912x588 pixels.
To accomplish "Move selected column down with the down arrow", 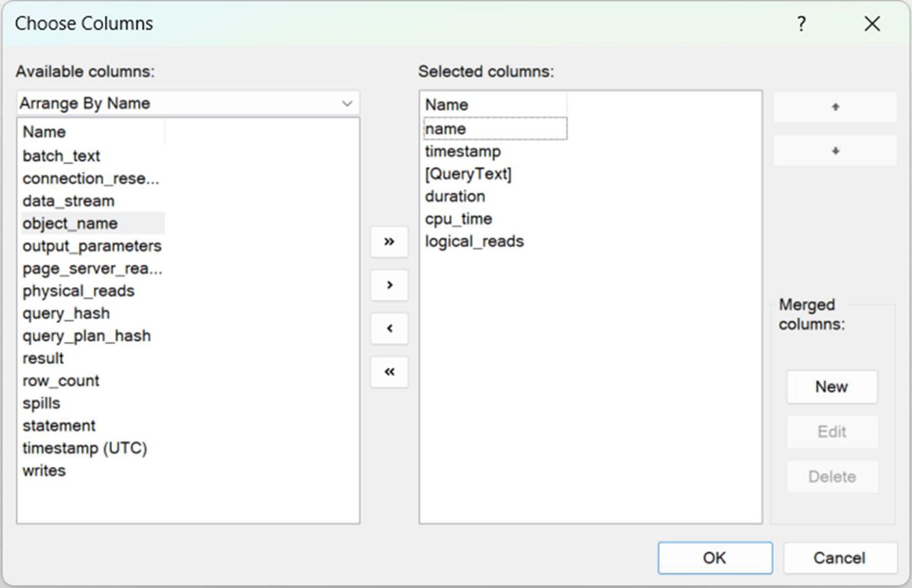I will 835,151.
